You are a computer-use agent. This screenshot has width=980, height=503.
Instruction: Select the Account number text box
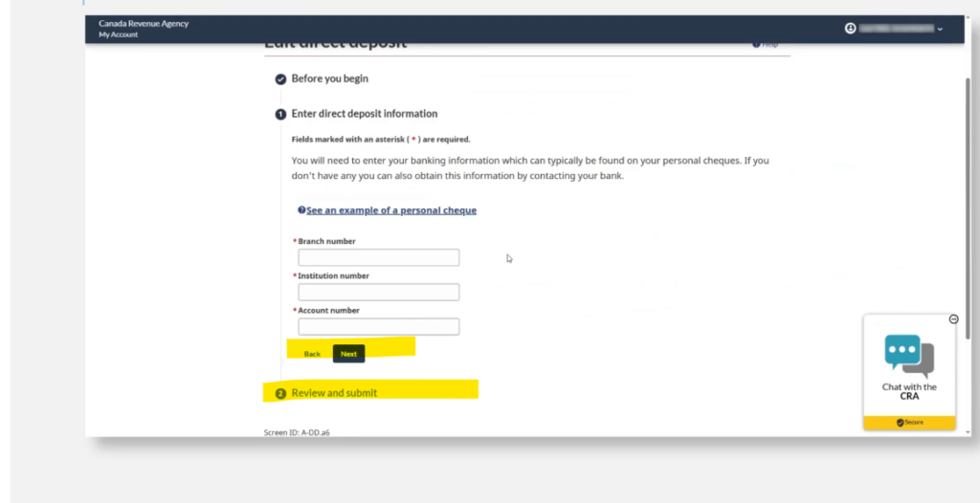378,327
